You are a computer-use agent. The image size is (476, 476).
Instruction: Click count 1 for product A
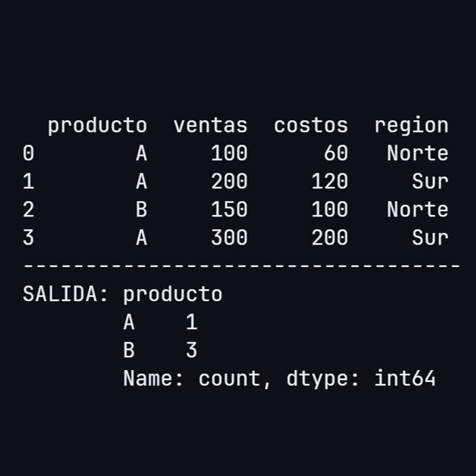point(191,322)
